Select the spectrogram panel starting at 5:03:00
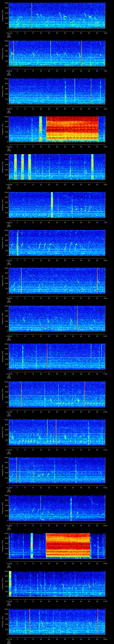The height and width of the screenshot is (644, 114). [x=57, y=91]
